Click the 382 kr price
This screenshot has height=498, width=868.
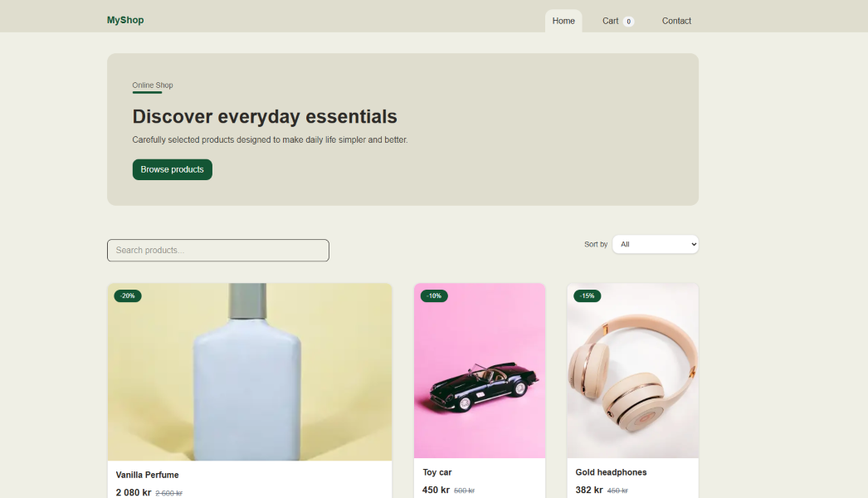point(589,491)
